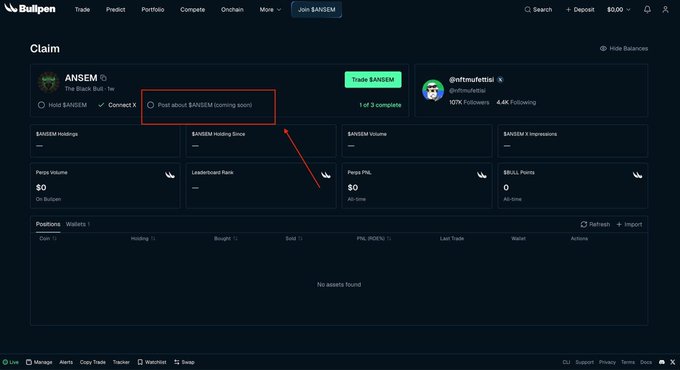The height and width of the screenshot is (370, 680).
Task: Open the CLI link in footer
Action: (x=566, y=362)
